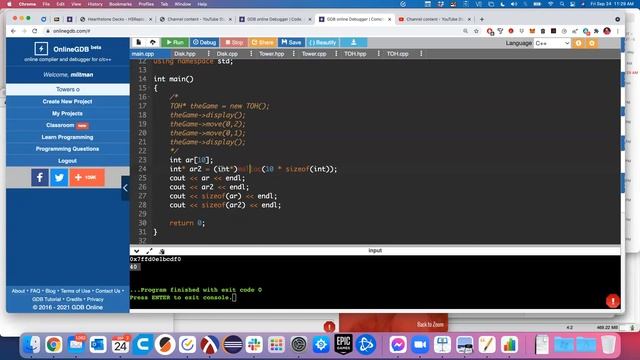Collapse the console with down chevron
Screen dimensions: 640x360
click(136, 251)
